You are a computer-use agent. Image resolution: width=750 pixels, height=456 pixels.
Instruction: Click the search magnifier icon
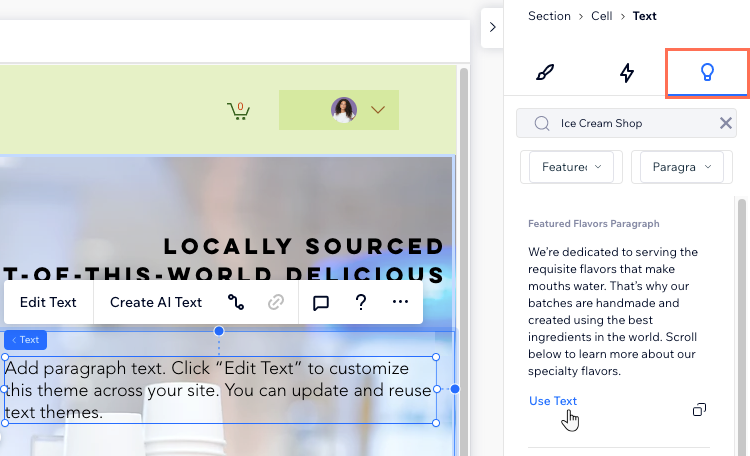point(542,123)
